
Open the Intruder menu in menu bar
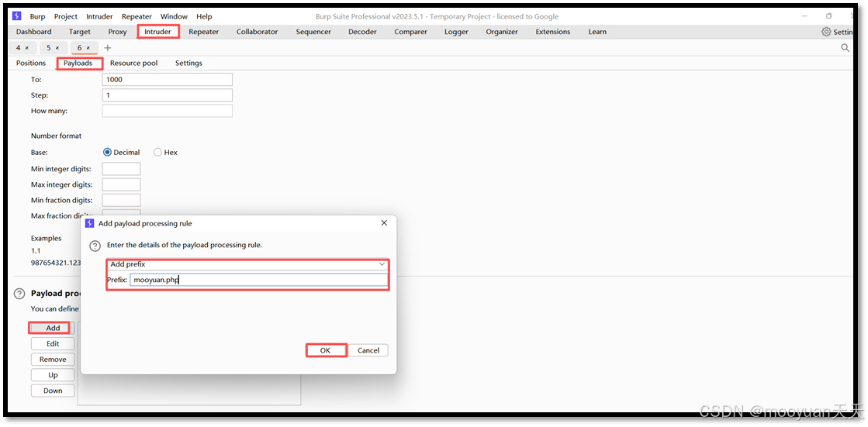click(99, 16)
